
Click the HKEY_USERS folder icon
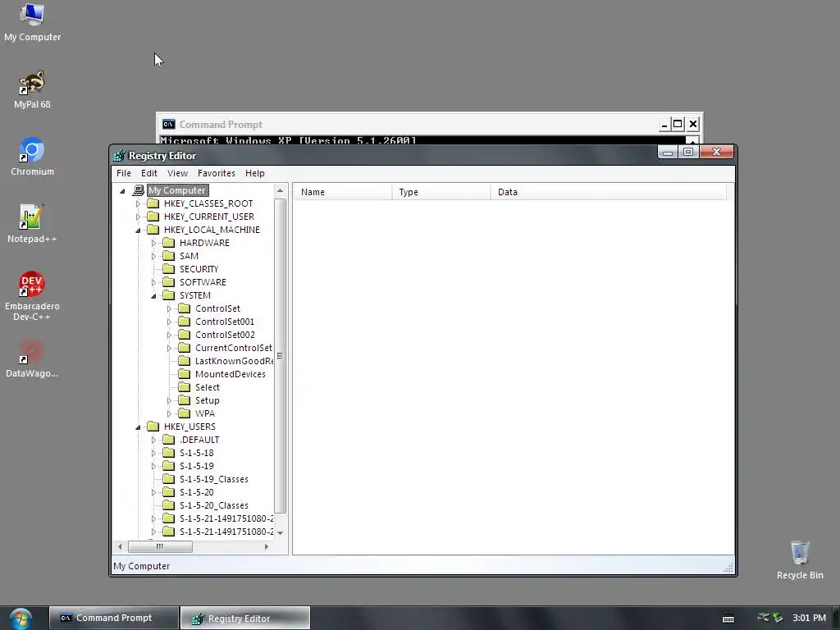click(x=153, y=427)
